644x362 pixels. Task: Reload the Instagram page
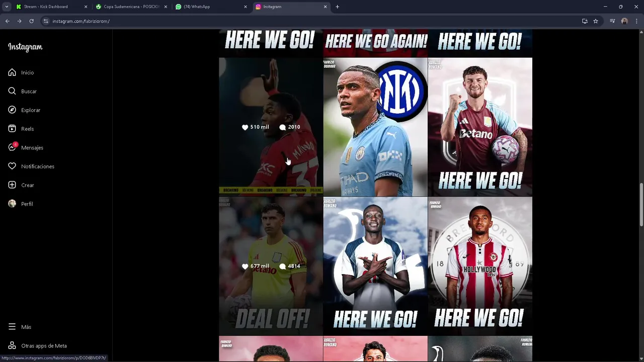pyautogui.click(x=31, y=21)
